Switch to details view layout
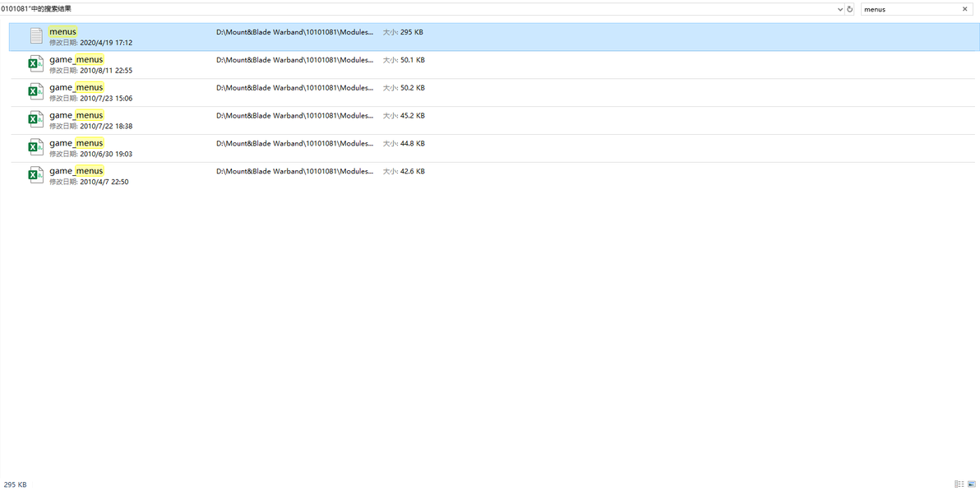Viewport: 980px width, 491px height. (x=959, y=484)
